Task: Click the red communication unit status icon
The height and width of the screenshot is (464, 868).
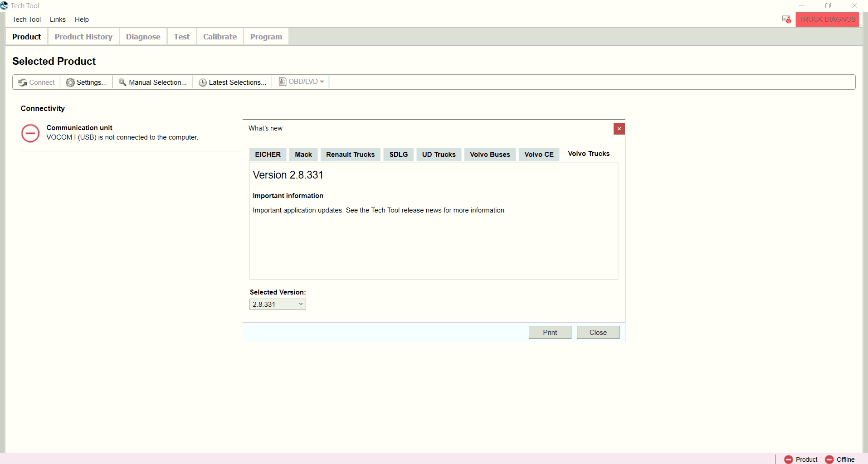Action: (x=30, y=133)
